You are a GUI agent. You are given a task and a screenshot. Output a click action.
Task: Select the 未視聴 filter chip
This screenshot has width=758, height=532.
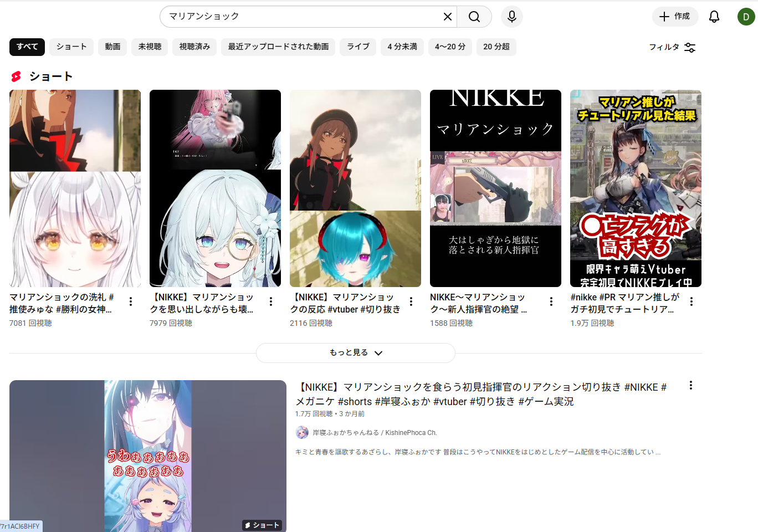(150, 47)
